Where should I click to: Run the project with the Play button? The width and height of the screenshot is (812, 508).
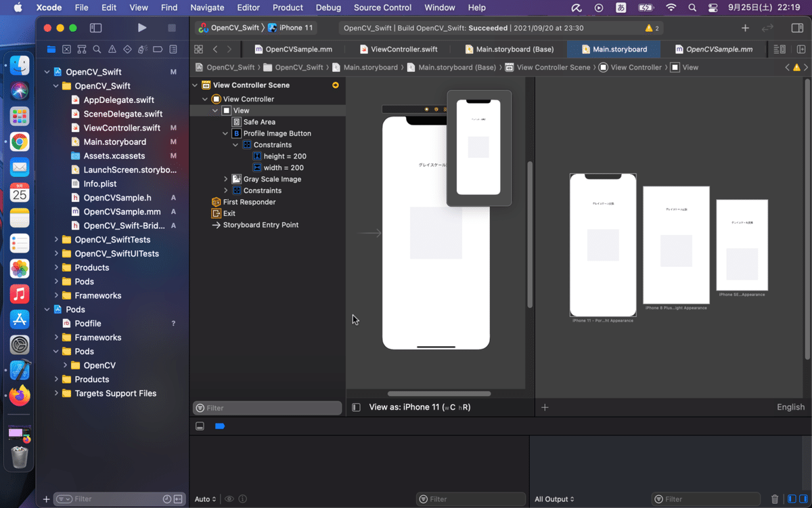point(141,28)
